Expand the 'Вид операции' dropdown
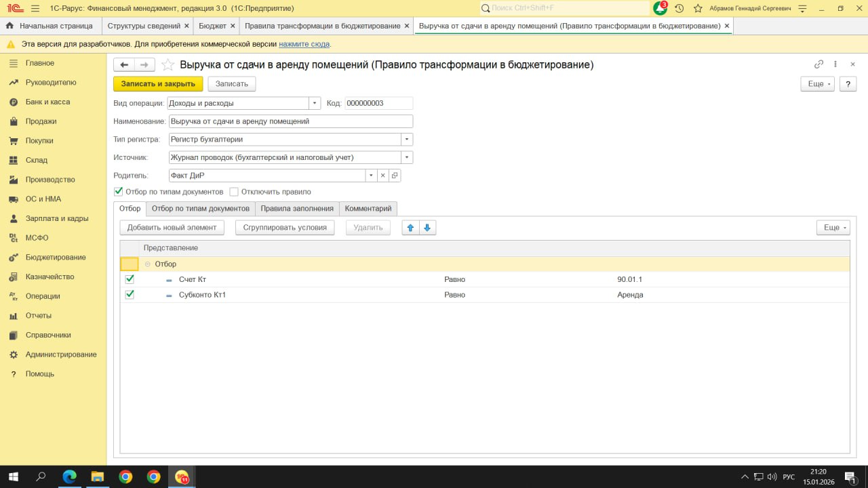This screenshot has height=488, width=868. [x=315, y=103]
